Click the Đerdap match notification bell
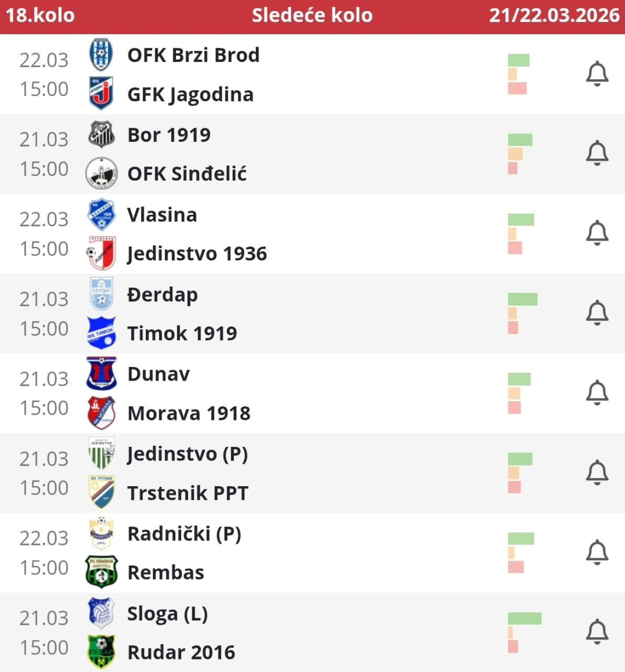 (597, 313)
